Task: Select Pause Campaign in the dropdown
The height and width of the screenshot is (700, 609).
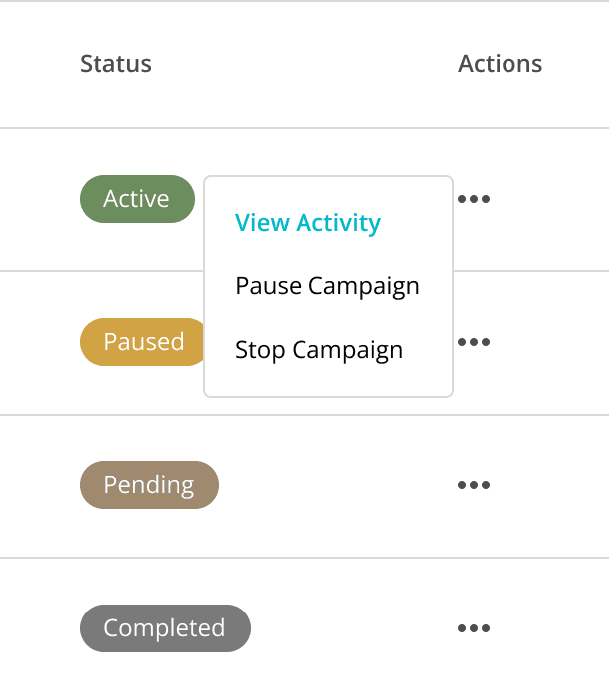Action: point(327,286)
